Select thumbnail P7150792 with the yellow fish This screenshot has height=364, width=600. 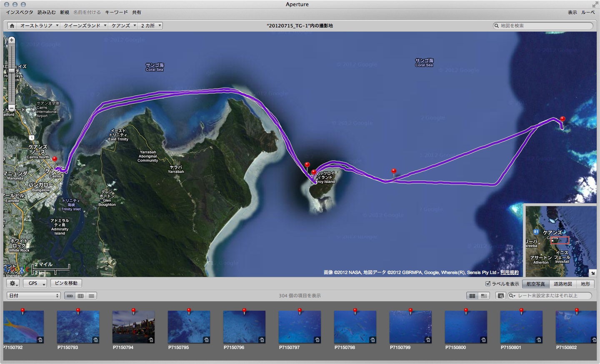coord(23,327)
